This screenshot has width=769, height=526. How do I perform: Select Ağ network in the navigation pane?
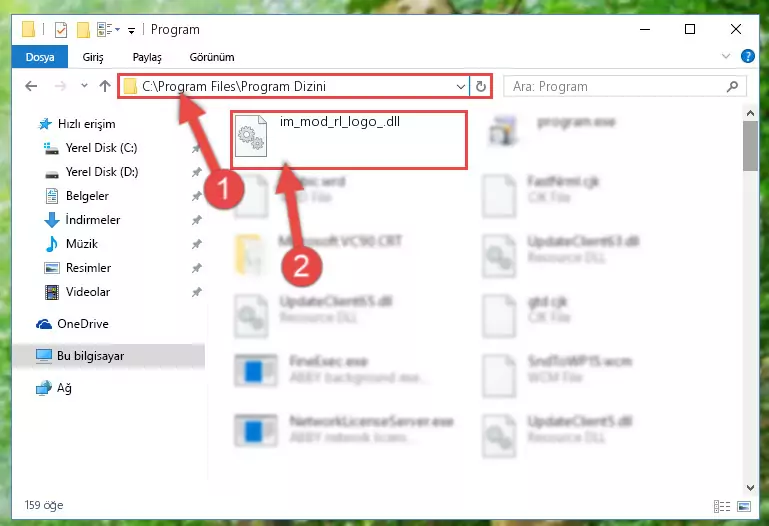64,388
